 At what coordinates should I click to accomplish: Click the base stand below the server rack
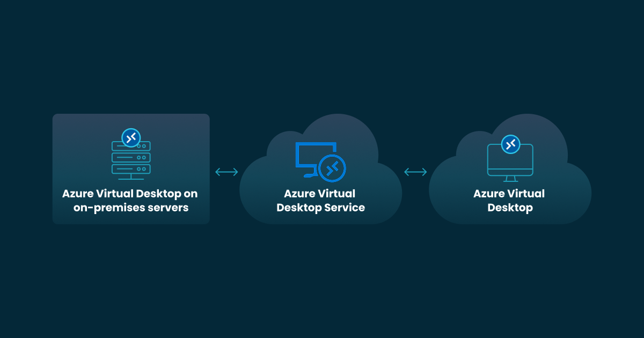point(131,177)
